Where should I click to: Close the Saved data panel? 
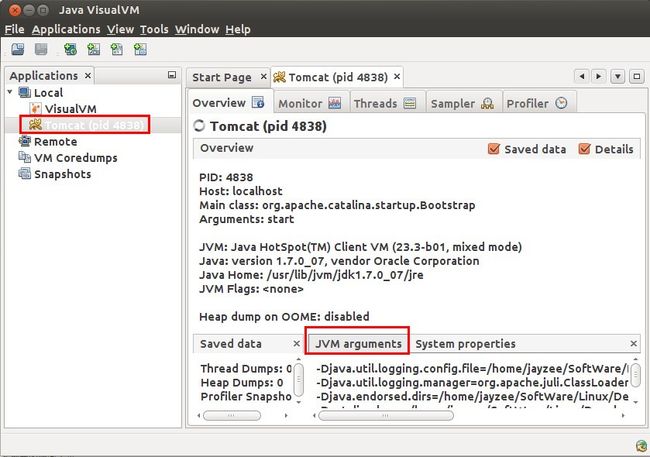[x=296, y=343]
